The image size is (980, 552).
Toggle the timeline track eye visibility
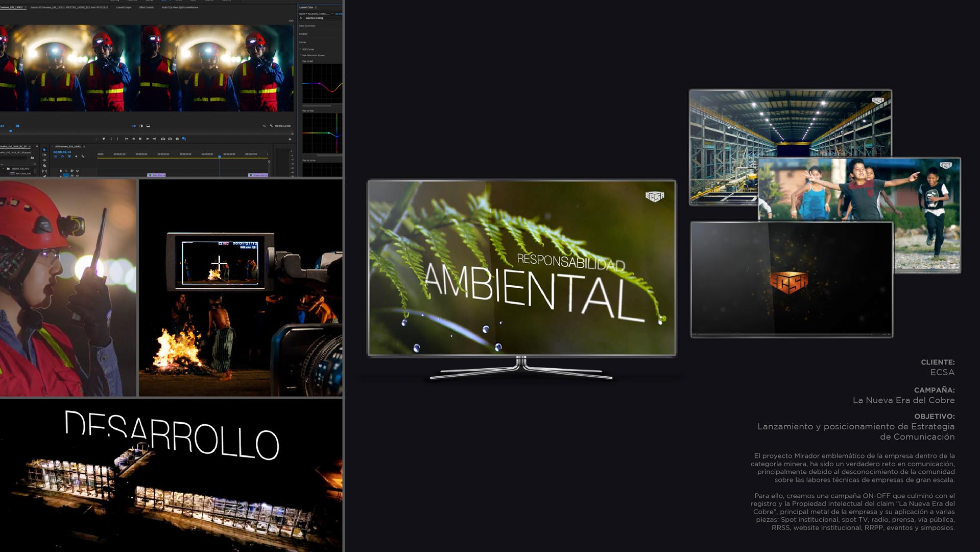[77, 171]
